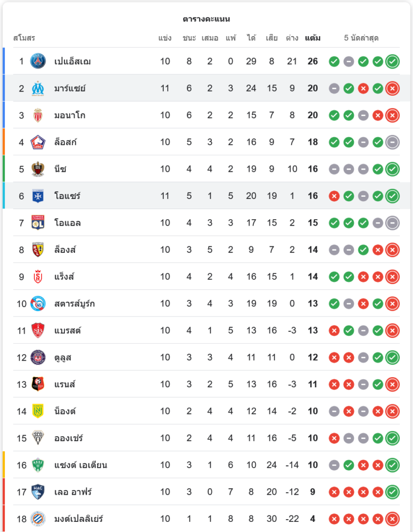Click the Lyon club crest
This screenshot has height=532, width=413.
pos(38,223)
